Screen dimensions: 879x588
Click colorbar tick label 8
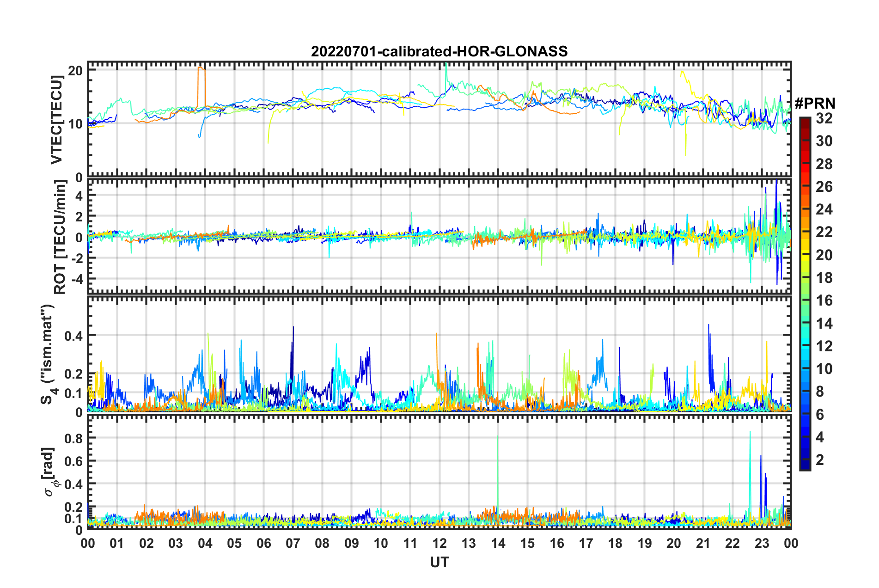tap(820, 392)
